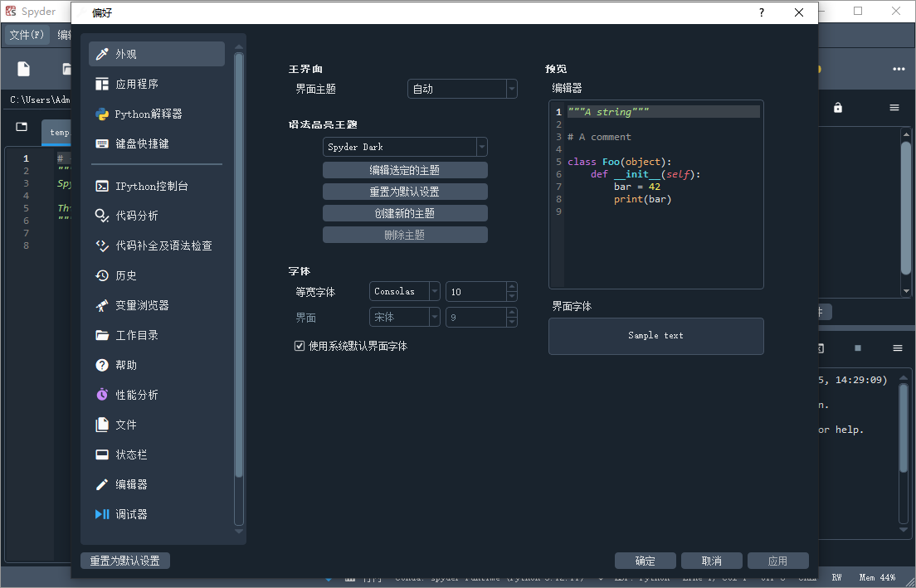Open the 编辑器 settings page in sidebar
The height and width of the screenshot is (588, 916).
(x=157, y=484)
